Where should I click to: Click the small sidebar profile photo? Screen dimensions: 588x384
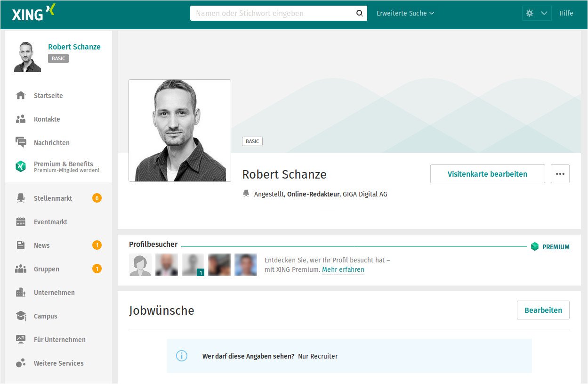coord(27,57)
